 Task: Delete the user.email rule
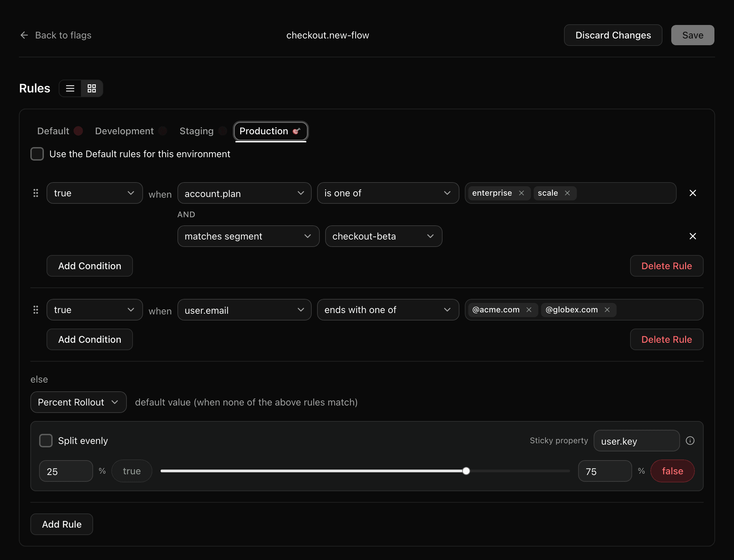coord(667,339)
